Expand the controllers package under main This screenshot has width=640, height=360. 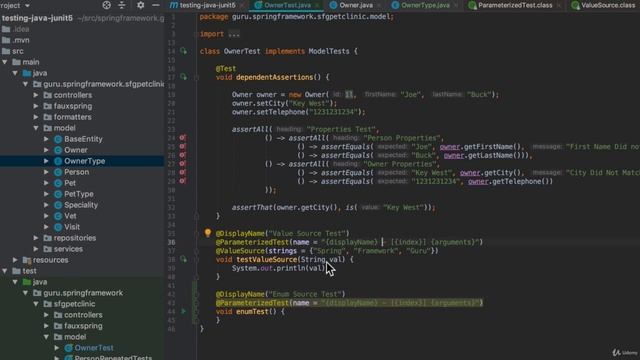pos(36,95)
